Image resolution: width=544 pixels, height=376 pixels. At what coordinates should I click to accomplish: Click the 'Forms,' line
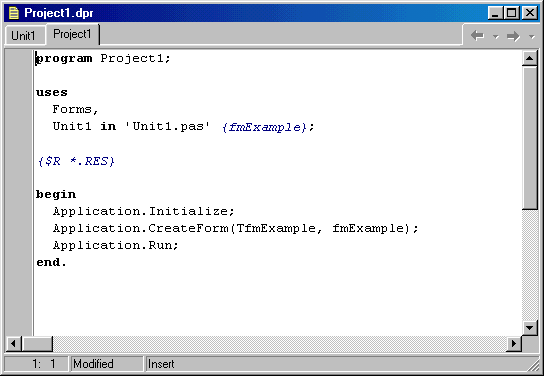point(76,110)
